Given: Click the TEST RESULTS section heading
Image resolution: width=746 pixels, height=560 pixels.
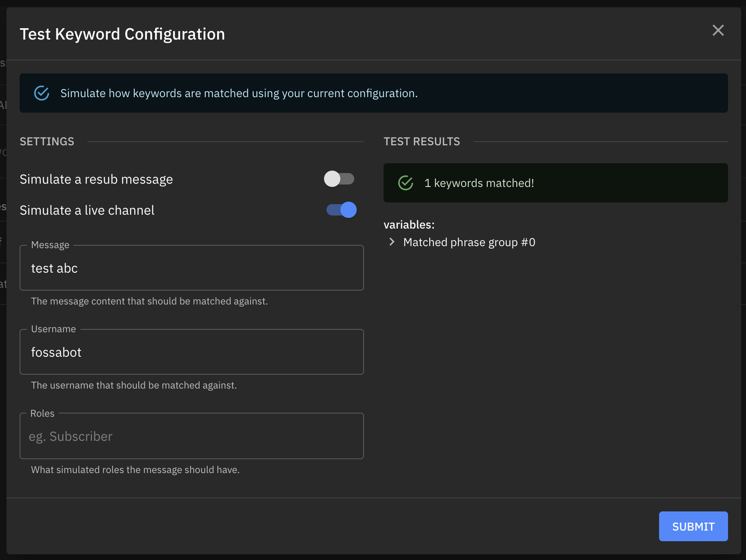Looking at the screenshot, I should [x=422, y=142].
